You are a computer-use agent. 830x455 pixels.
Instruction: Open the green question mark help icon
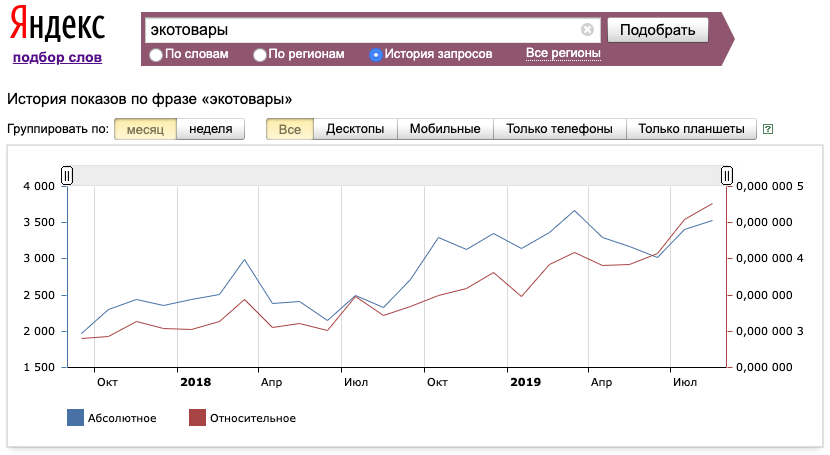tap(768, 129)
